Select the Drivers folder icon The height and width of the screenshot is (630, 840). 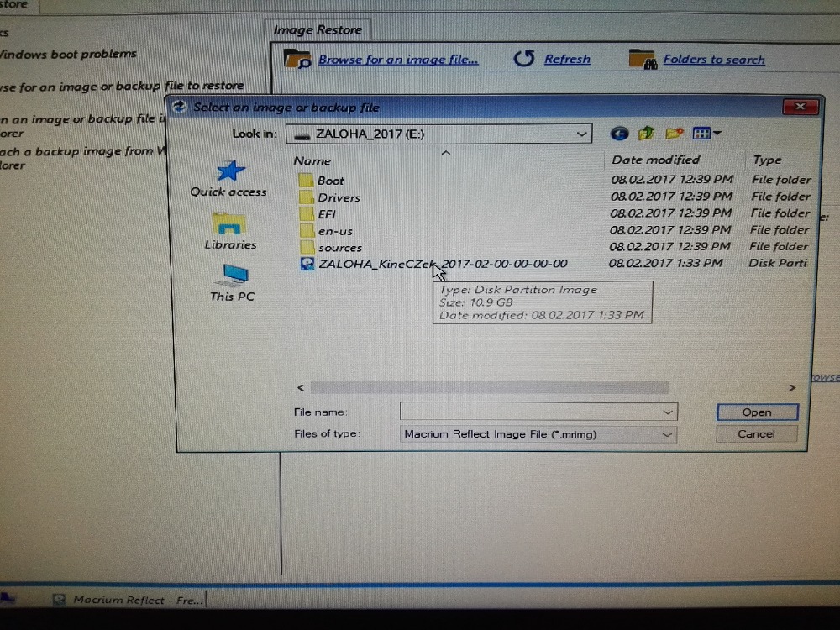tap(306, 197)
